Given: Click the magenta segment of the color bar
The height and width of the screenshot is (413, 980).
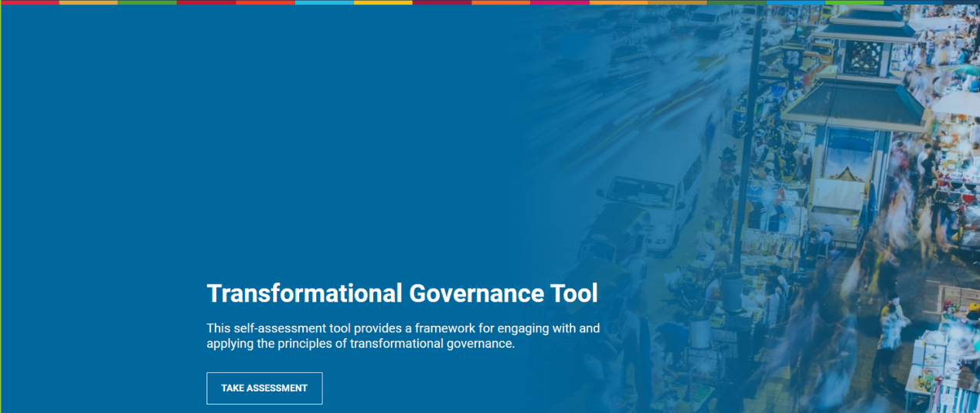Looking at the screenshot, I should (x=560, y=2).
